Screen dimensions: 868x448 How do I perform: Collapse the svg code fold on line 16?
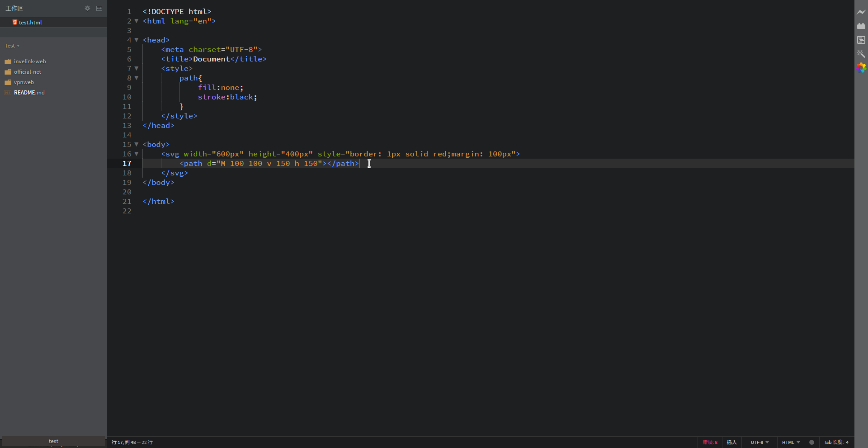coord(137,154)
